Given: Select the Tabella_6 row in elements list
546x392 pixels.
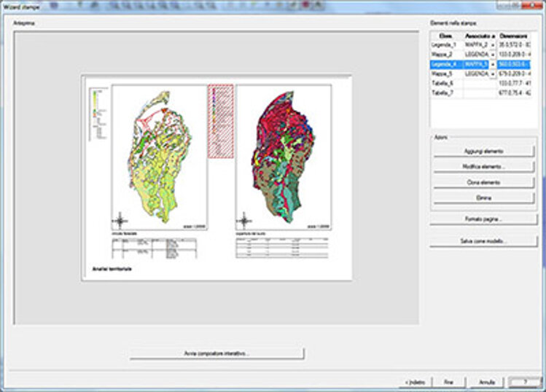Looking at the screenshot, I should [444, 84].
